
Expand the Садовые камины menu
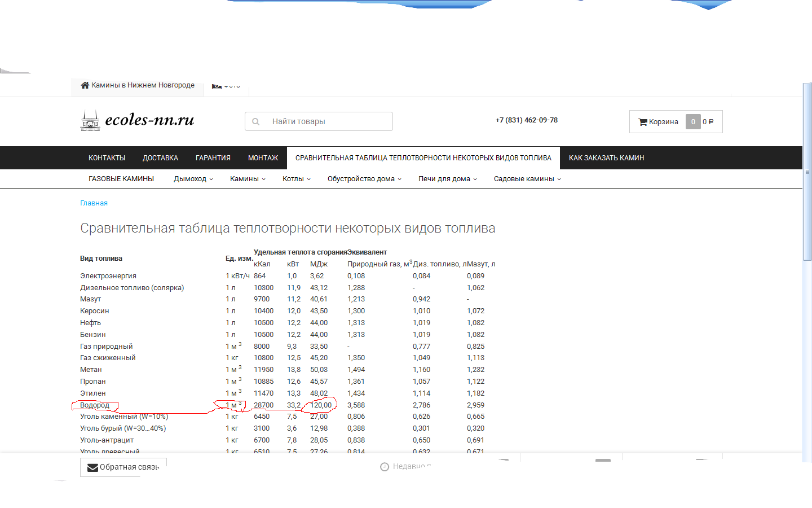click(527, 179)
